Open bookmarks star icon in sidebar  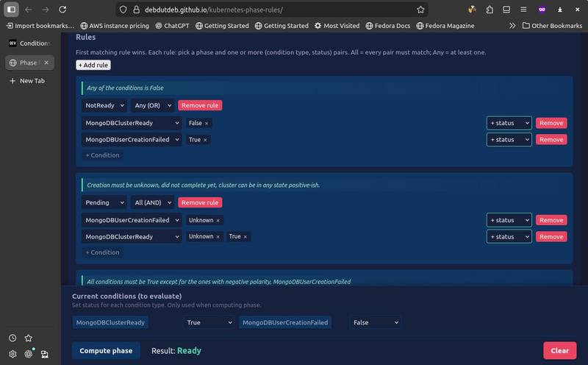[x=29, y=338]
